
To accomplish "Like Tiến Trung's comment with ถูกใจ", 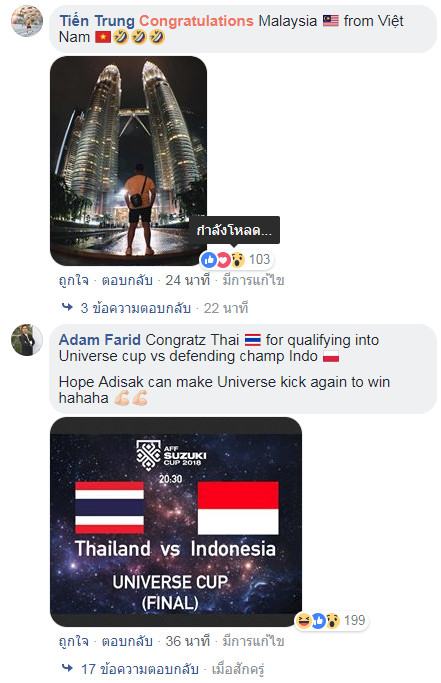I will click(73, 280).
